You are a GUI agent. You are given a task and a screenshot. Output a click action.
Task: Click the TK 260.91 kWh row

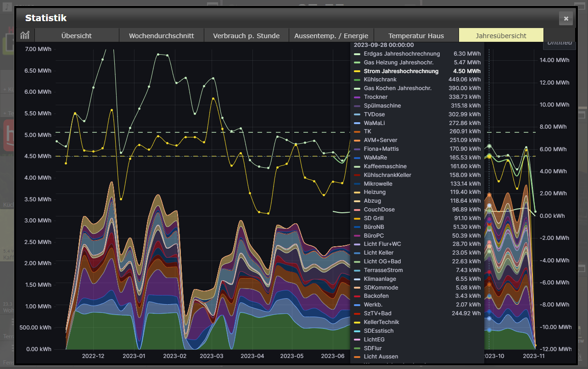coord(417,131)
